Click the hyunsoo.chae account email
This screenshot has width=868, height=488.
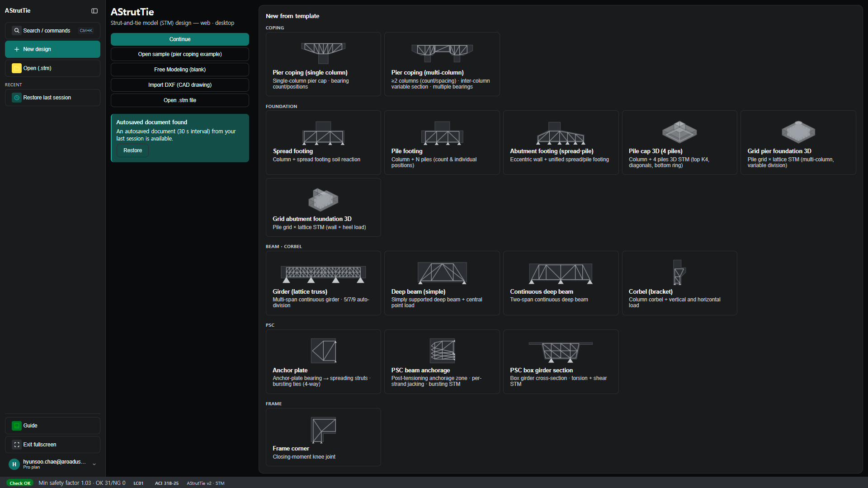point(54,462)
